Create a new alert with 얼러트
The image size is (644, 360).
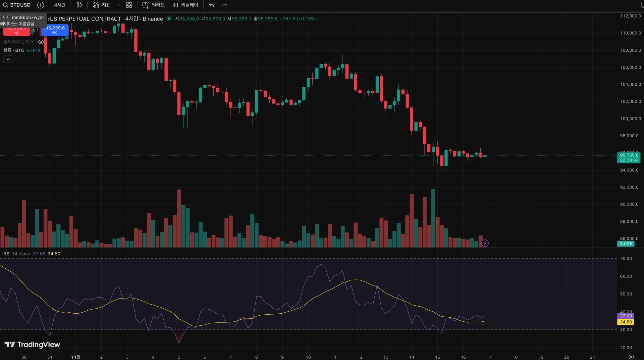point(153,5)
